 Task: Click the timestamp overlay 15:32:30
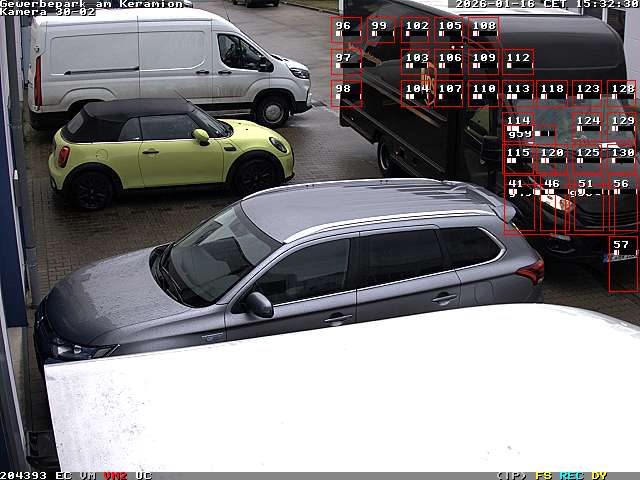(x=604, y=4)
